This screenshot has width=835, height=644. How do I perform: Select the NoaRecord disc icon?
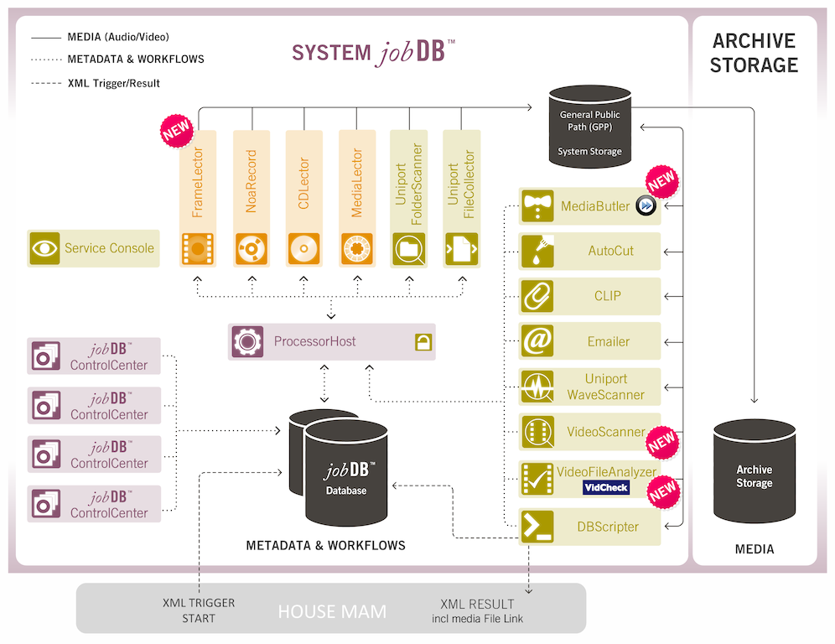point(251,249)
